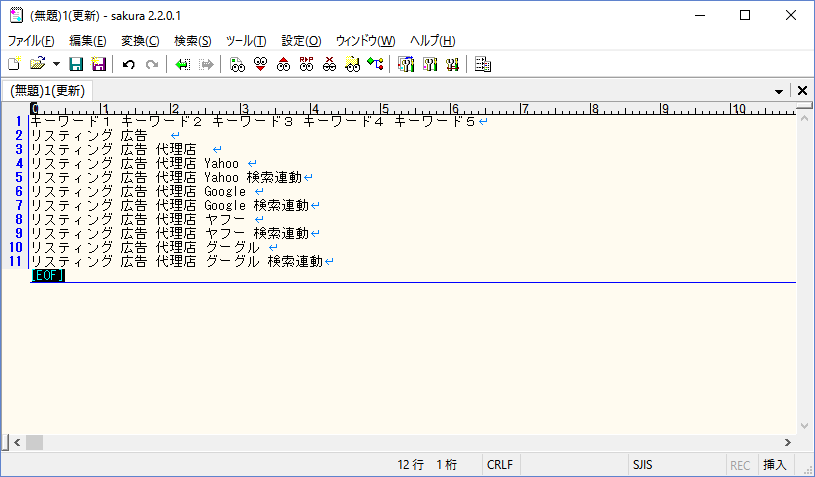815x477 pixels.
Task: Find next with the down-arrow binoculars
Action: click(x=260, y=64)
